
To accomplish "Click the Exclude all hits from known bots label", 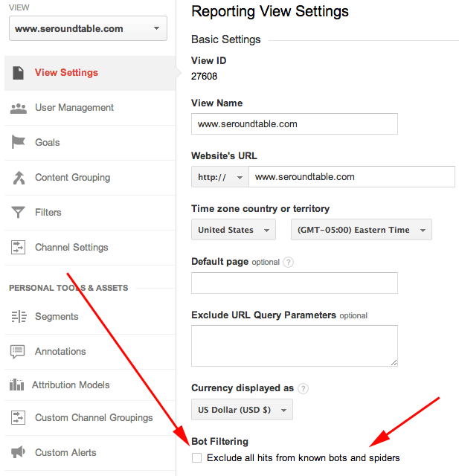I will (304, 458).
